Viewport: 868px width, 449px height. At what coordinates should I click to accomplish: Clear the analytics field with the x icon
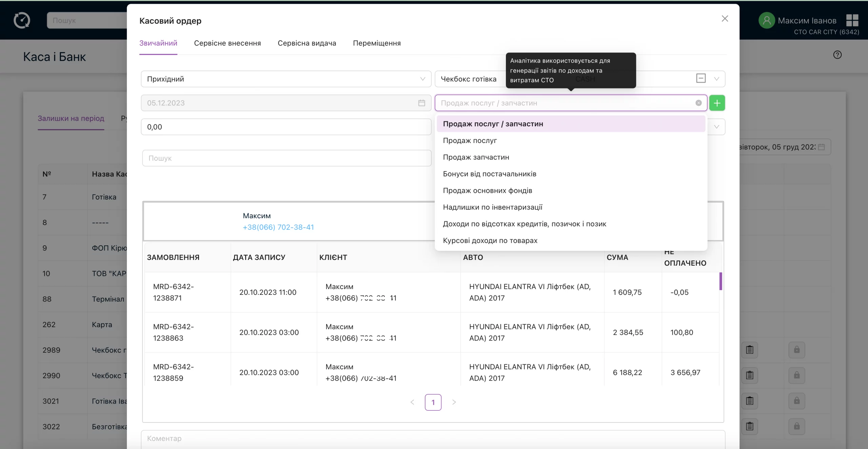pos(698,103)
